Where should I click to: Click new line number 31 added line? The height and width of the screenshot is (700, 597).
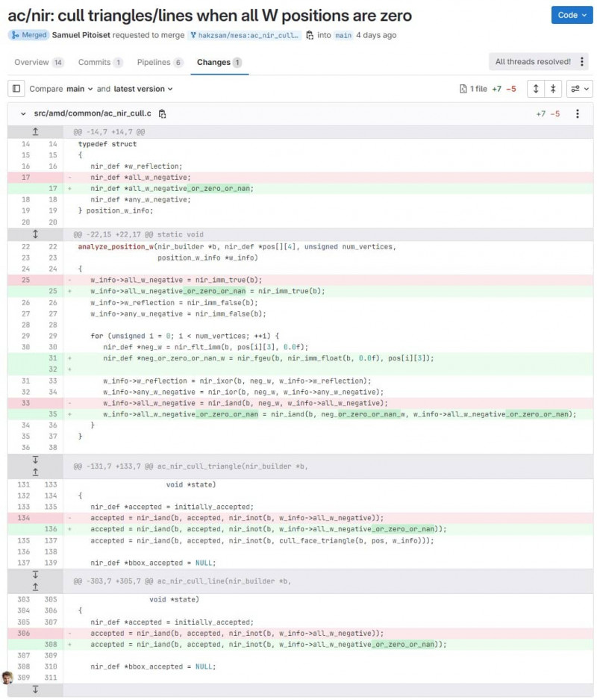53,358
